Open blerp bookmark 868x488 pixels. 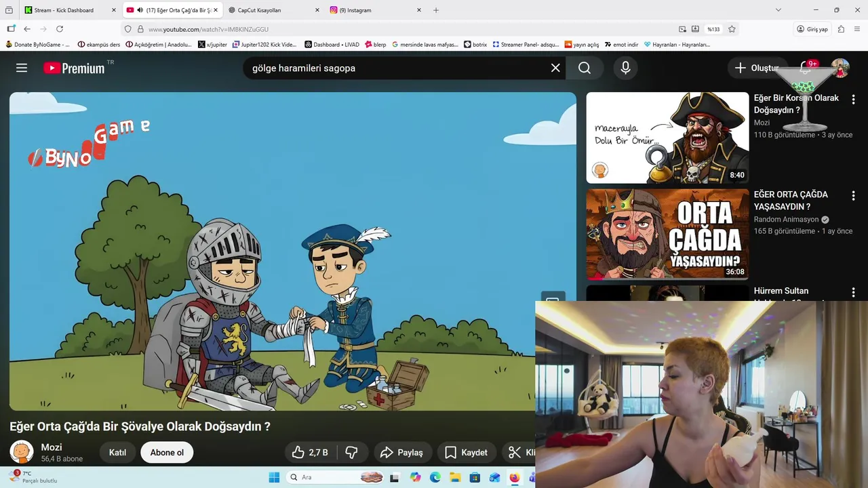375,45
